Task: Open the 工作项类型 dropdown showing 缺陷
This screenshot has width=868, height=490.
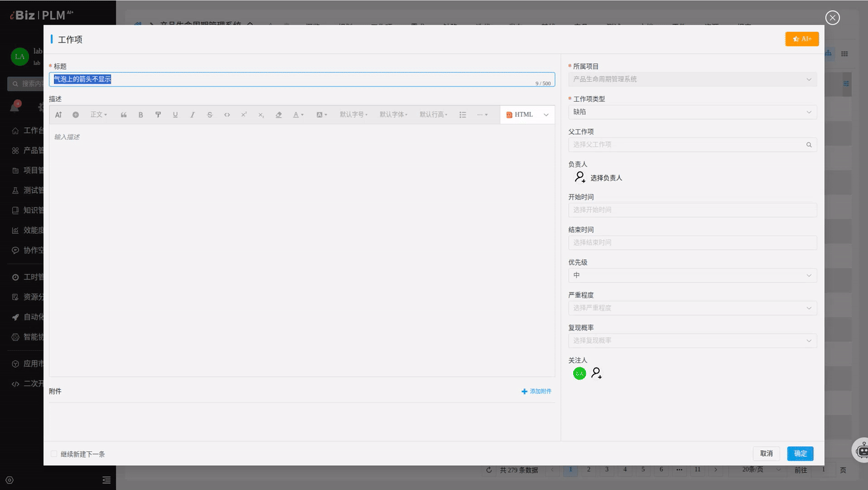Action: pyautogui.click(x=693, y=112)
